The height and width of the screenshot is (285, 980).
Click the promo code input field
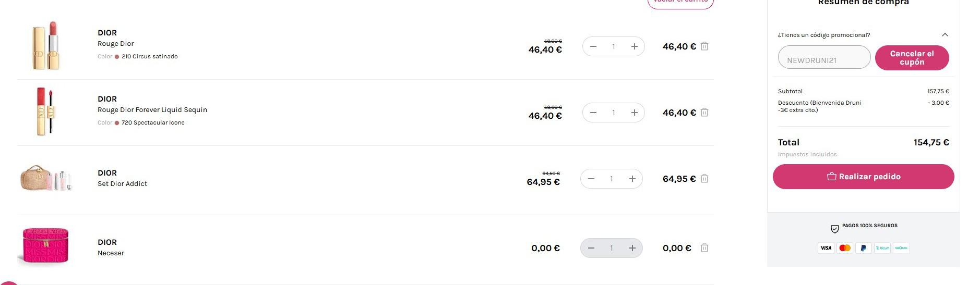(824, 57)
